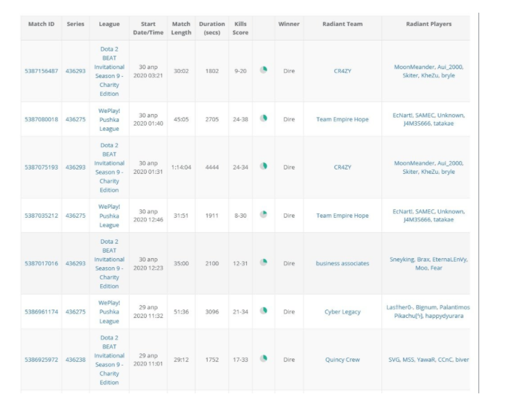The image size is (509, 420).
Task: Click the pie chart icon for match 5387080018
Action: click(263, 118)
